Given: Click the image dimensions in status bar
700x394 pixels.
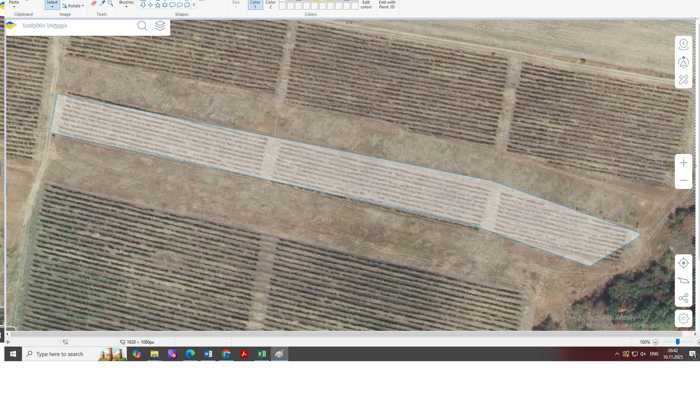Looking at the screenshot, I should click(140, 342).
